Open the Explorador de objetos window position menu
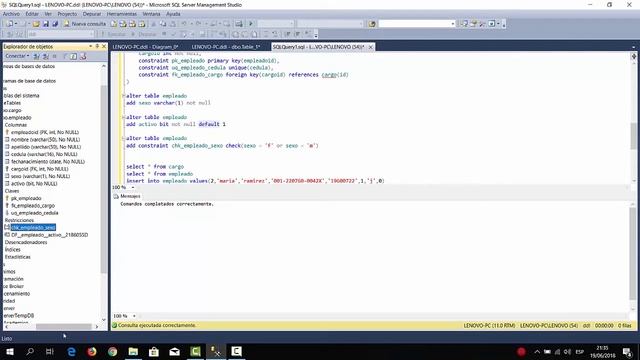Screen dimensions: 640x360 point(91,47)
